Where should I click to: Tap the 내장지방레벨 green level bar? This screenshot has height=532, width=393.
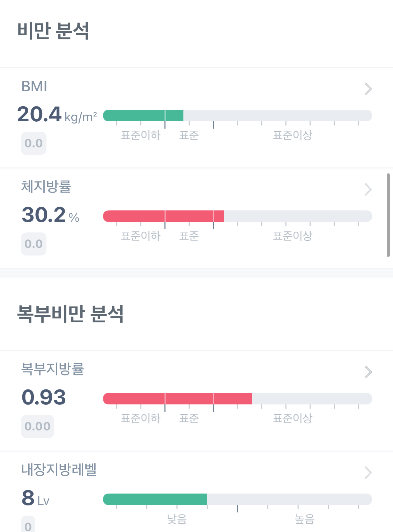[x=155, y=499]
